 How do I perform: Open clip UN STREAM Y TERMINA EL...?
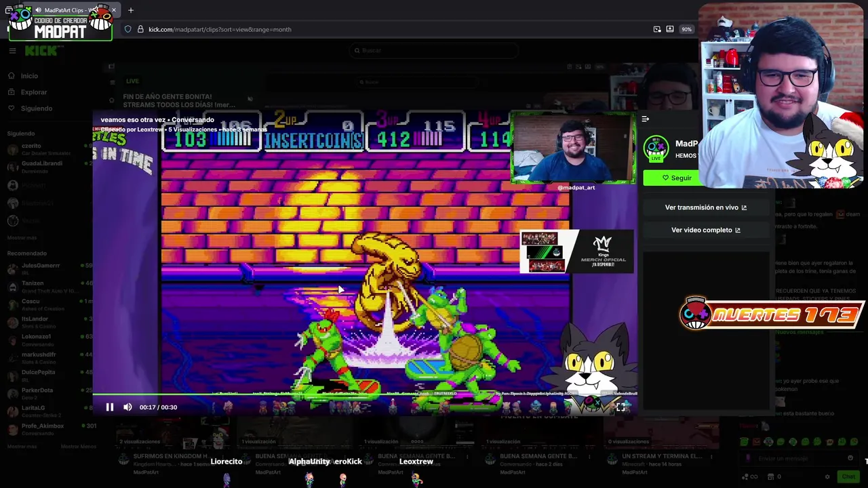662,456
